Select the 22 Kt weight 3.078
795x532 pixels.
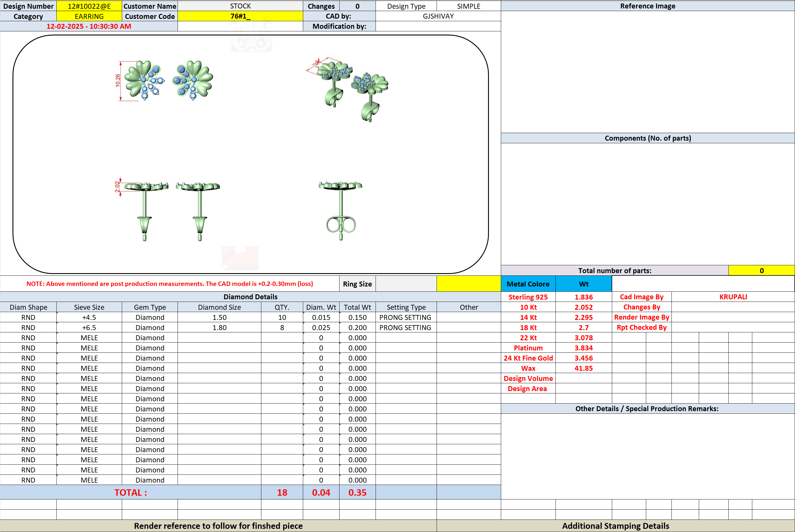(583, 338)
